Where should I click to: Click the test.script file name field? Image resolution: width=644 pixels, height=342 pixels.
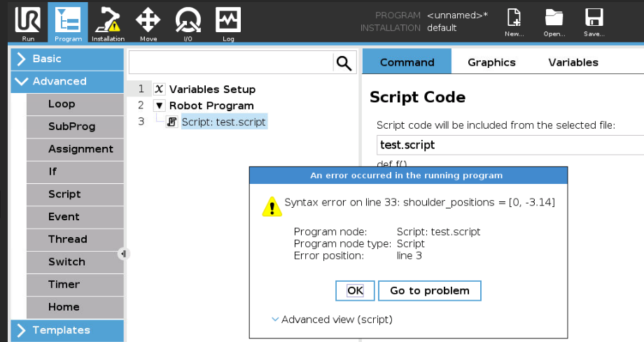coord(510,145)
